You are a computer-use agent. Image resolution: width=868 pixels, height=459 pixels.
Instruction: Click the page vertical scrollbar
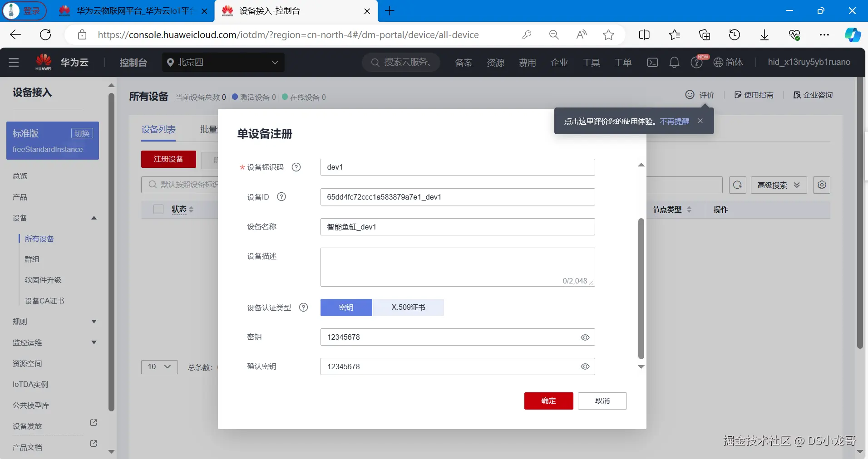[860, 213]
